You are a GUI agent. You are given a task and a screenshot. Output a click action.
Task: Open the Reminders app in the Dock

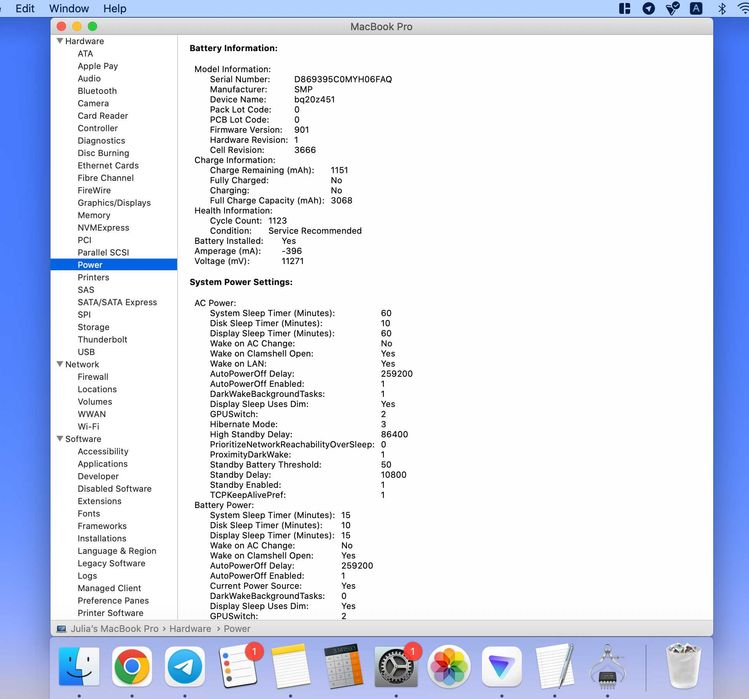coord(238,666)
